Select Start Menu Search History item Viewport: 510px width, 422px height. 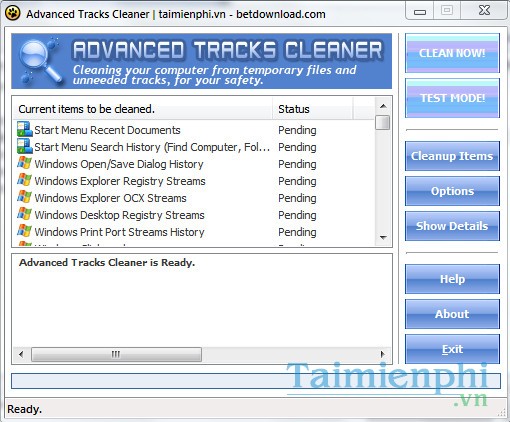click(x=193, y=147)
